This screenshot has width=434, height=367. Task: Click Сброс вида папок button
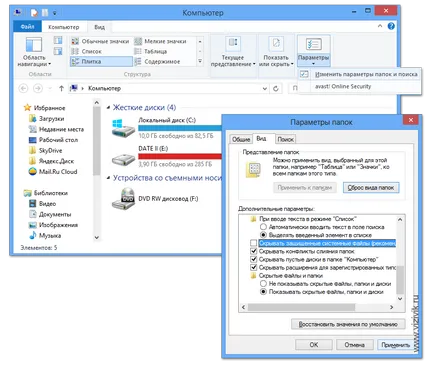coord(371,188)
